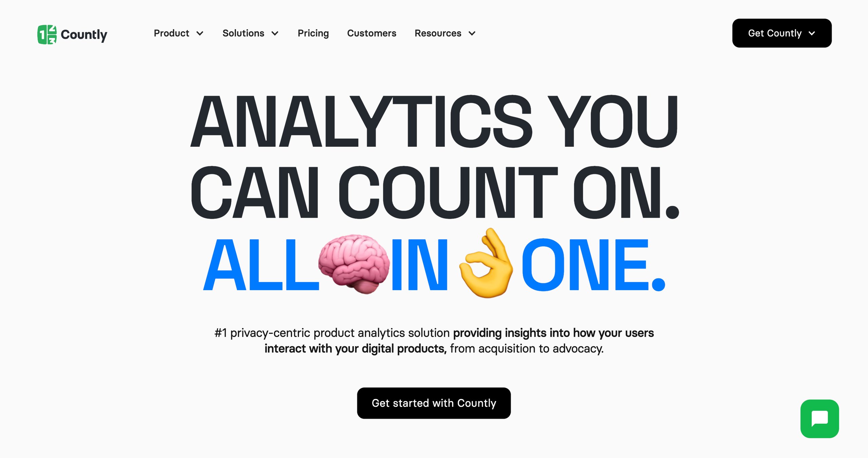Select the Product dropdown chevron
Viewport: 868px width, 458px height.
(200, 33)
